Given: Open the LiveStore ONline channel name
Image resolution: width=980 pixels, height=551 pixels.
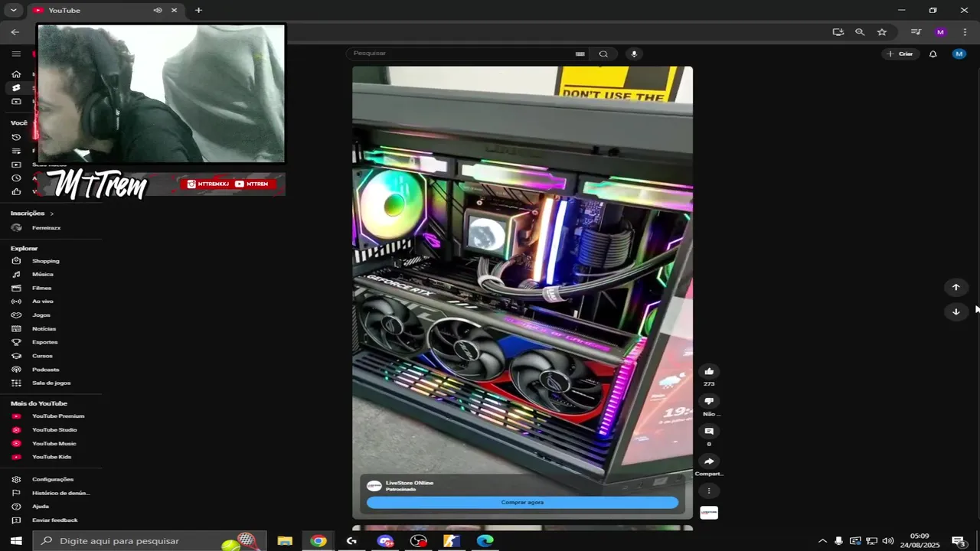Looking at the screenshot, I should point(410,483).
